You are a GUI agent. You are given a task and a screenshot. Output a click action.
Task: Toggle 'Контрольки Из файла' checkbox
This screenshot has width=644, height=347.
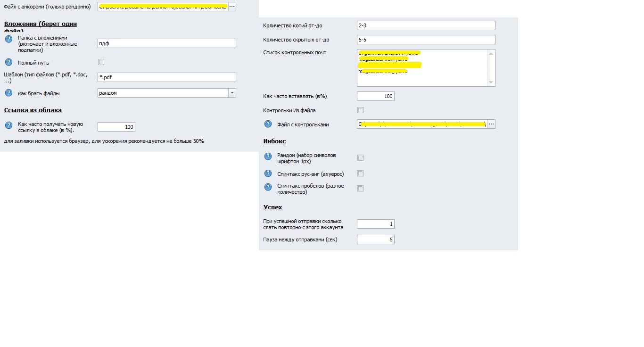[360, 110]
